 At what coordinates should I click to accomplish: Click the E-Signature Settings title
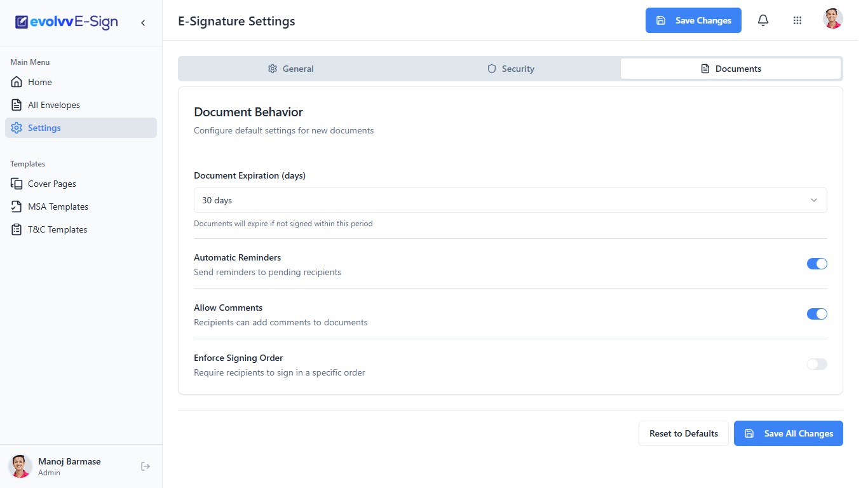[x=236, y=21]
